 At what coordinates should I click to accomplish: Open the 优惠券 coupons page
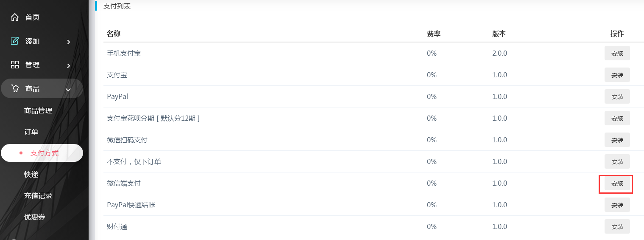point(35,217)
